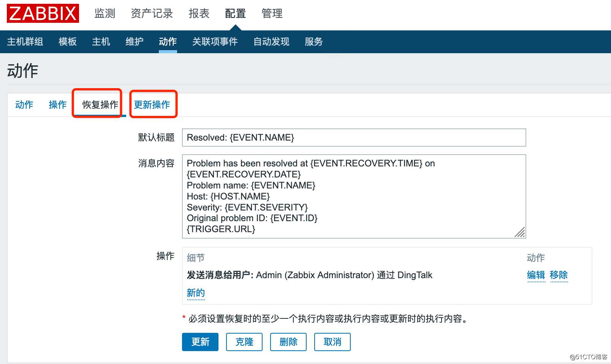Click the ZABBIX logo
The width and height of the screenshot is (611, 364).
pos(43,13)
